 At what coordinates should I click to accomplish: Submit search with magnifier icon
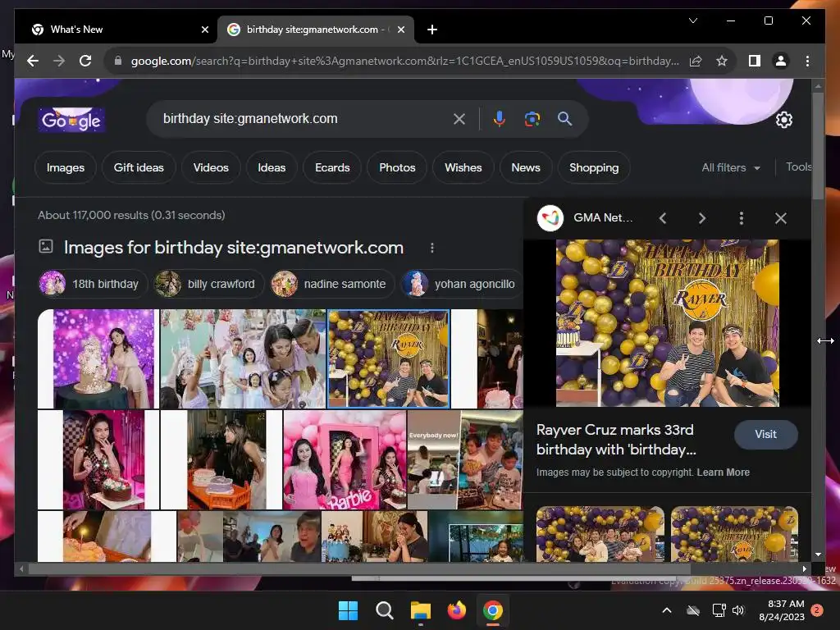pyautogui.click(x=564, y=119)
